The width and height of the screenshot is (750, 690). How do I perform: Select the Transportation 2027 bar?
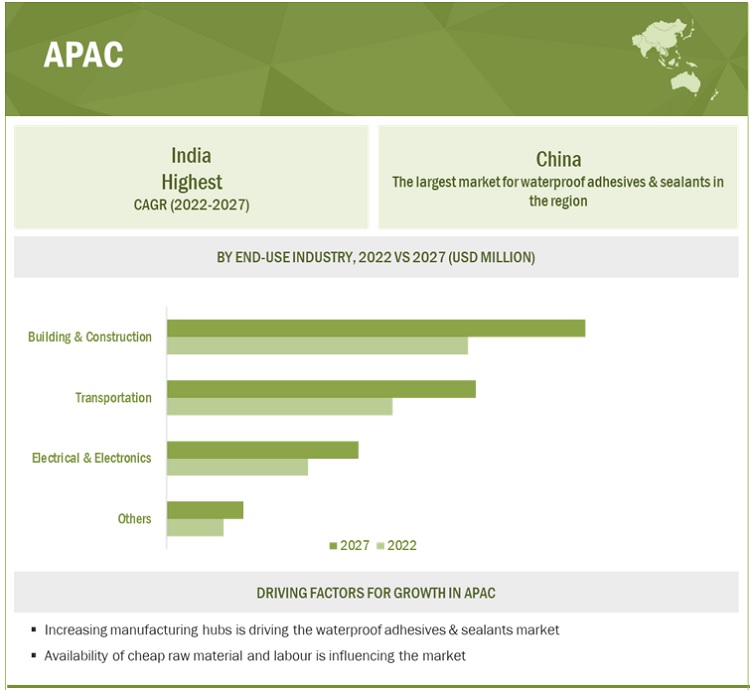click(321, 389)
